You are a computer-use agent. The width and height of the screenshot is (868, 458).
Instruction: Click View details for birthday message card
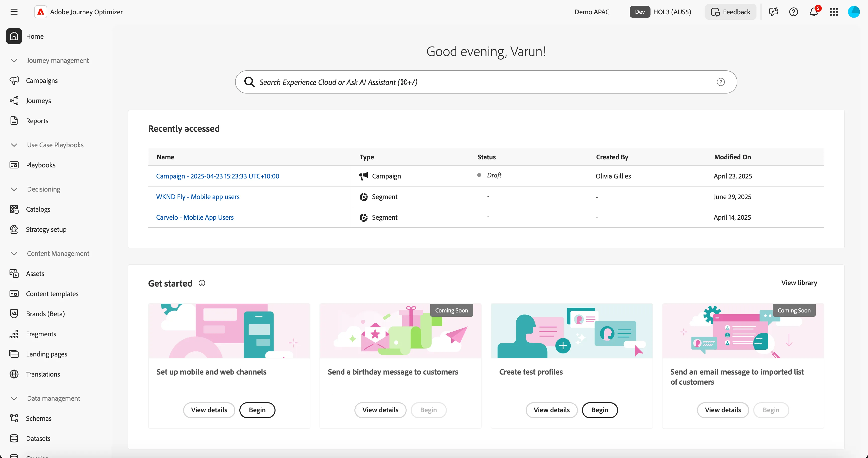click(380, 410)
